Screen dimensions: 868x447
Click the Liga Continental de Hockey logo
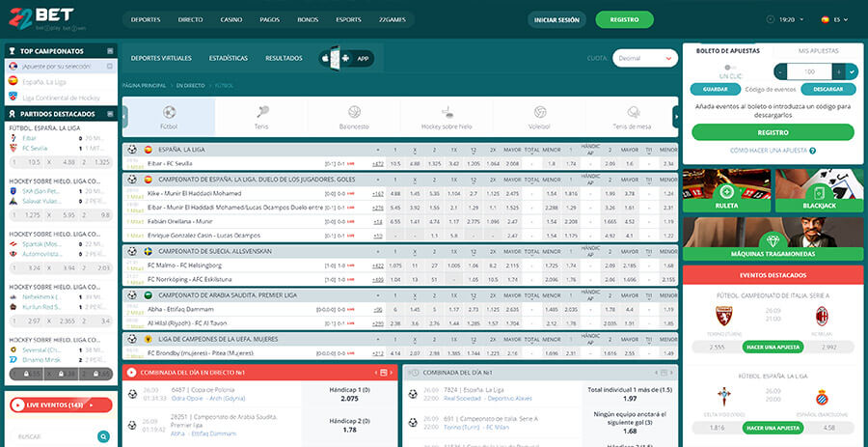coord(13,97)
